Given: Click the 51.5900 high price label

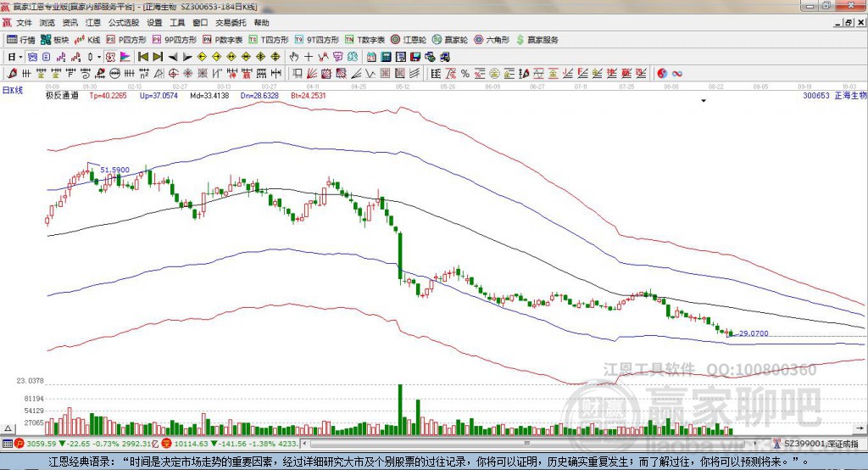Looking at the screenshot, I should pyautogui.click(x=114, y=171).
